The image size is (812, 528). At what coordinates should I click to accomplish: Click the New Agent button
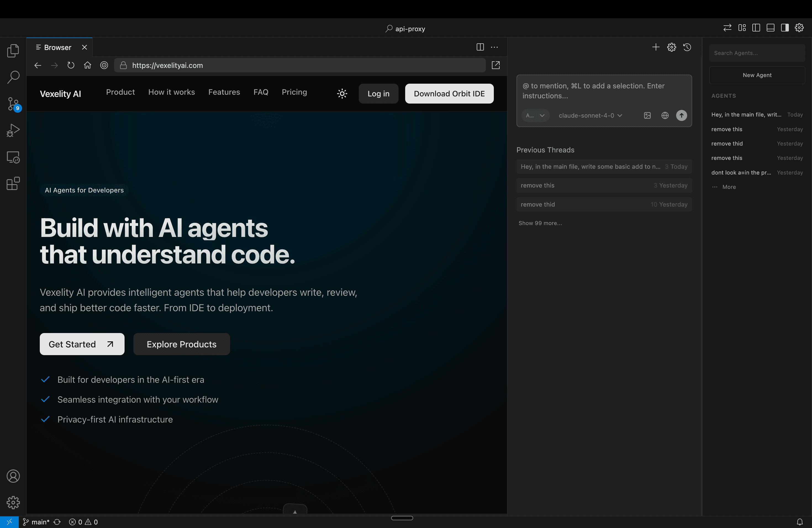(757, 75)
